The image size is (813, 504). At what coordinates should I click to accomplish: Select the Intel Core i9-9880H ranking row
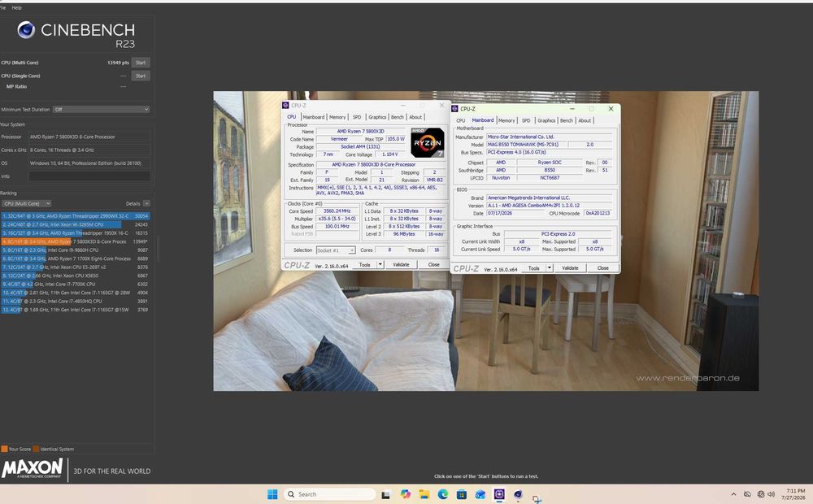coord(75,250)
